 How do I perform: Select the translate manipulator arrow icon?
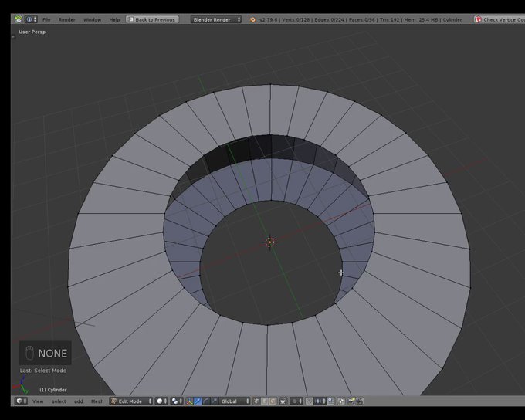point(198,401)
